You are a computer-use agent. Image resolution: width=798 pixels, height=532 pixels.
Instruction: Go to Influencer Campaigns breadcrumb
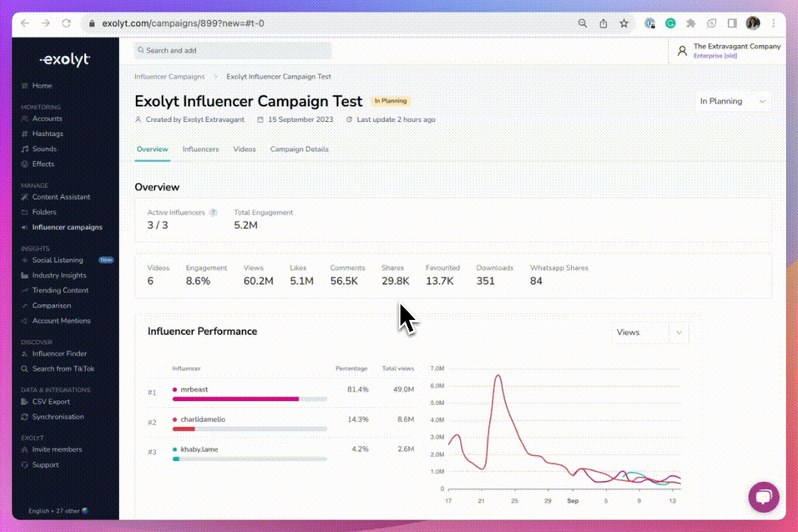pos(169,77)
